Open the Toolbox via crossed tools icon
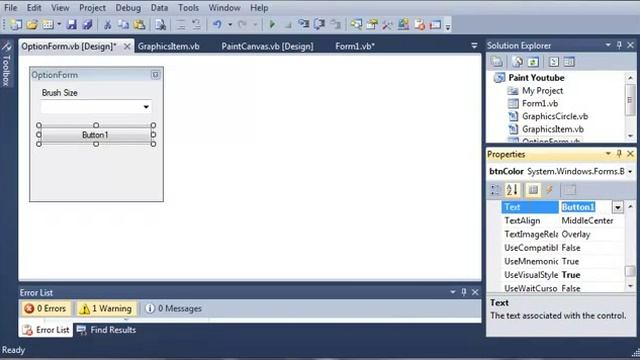The height and width of the screenshot is (360, 640). 387,24
